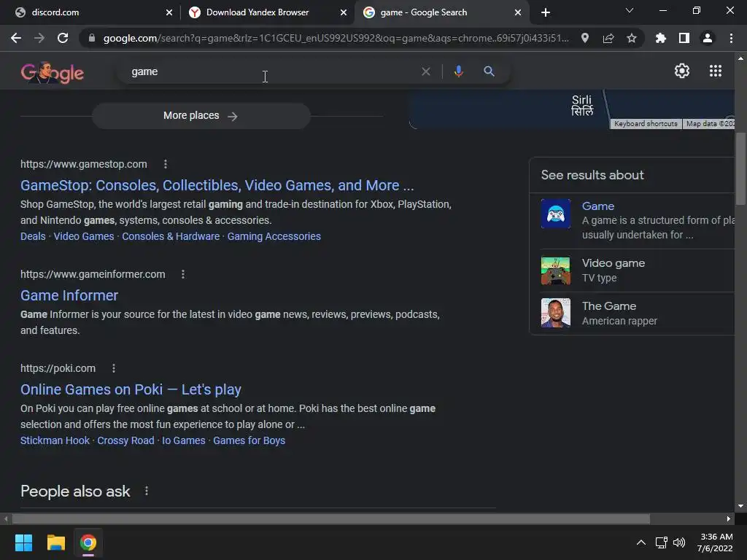747x560 pixels.
Task: Open more options for poki.com result
Action: tap(113, 368)
